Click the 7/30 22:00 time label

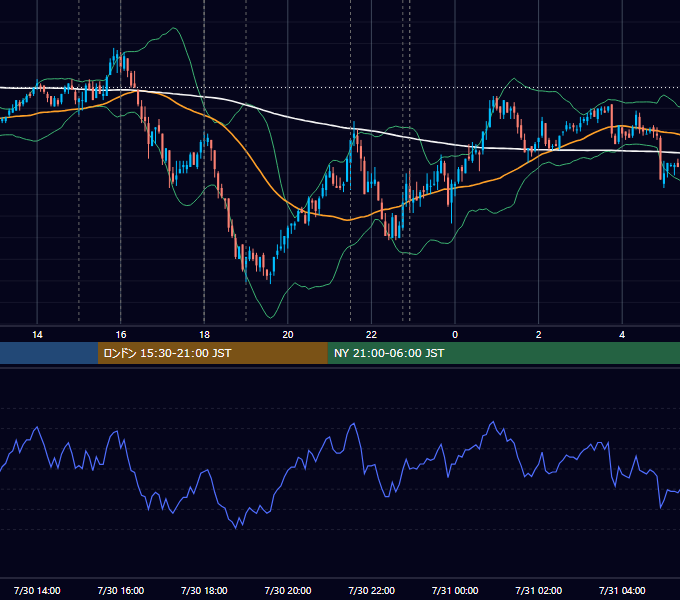tap(372, 590)
